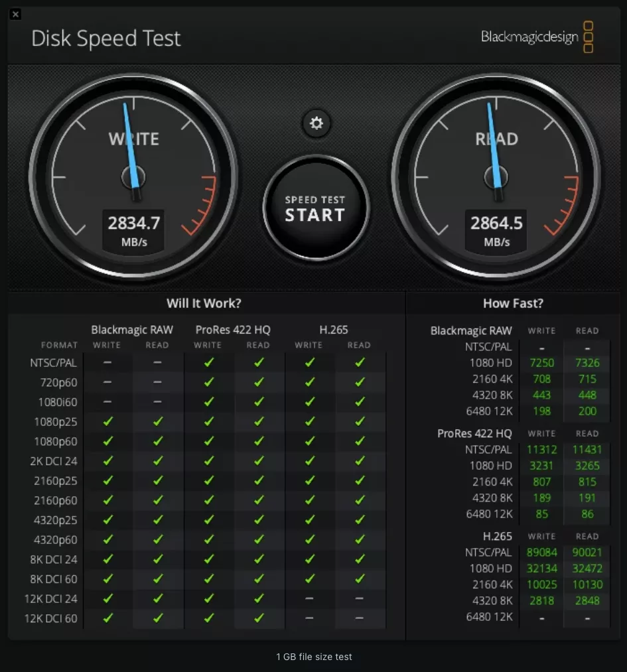This screenshot has width=627, height=672.
Task: Click H.265 read checkmark for 8K DCI 60
Action: [x=360, y=578]
